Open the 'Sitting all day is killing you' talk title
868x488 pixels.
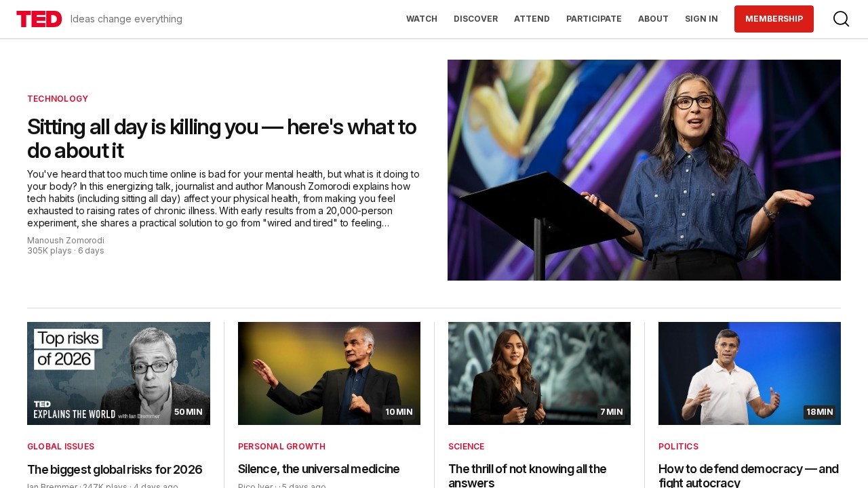point(222,138)
